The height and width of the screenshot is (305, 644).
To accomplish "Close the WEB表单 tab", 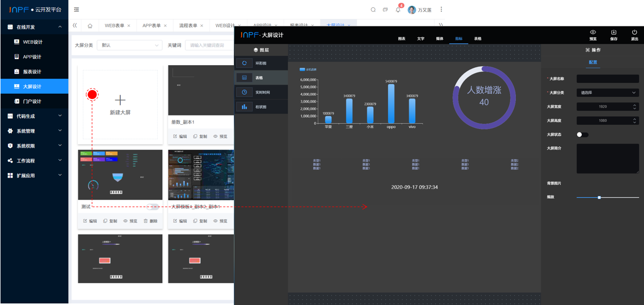I will click(128, 25).
